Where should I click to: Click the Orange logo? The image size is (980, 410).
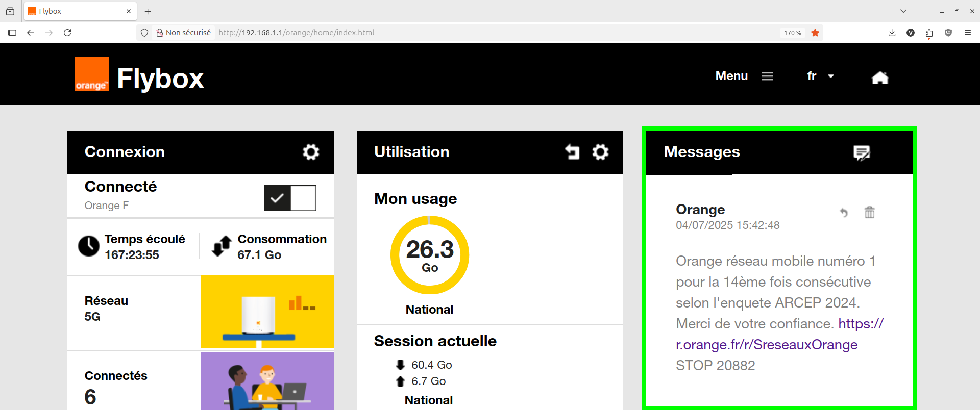click(x=92, y=74)
